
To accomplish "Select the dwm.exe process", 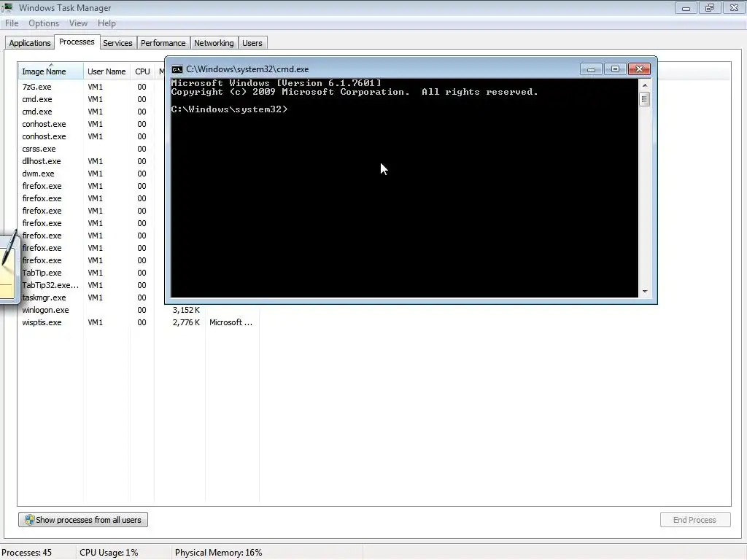I will (38, 174).
